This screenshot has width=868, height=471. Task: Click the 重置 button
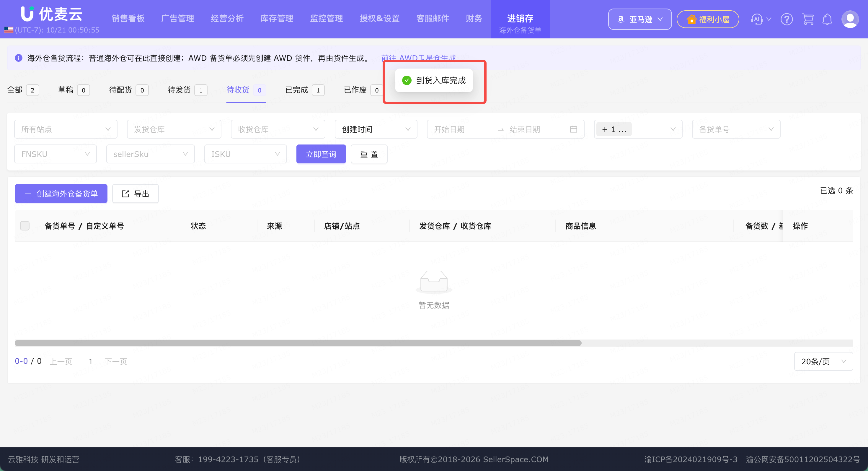[x=369, y=154]
